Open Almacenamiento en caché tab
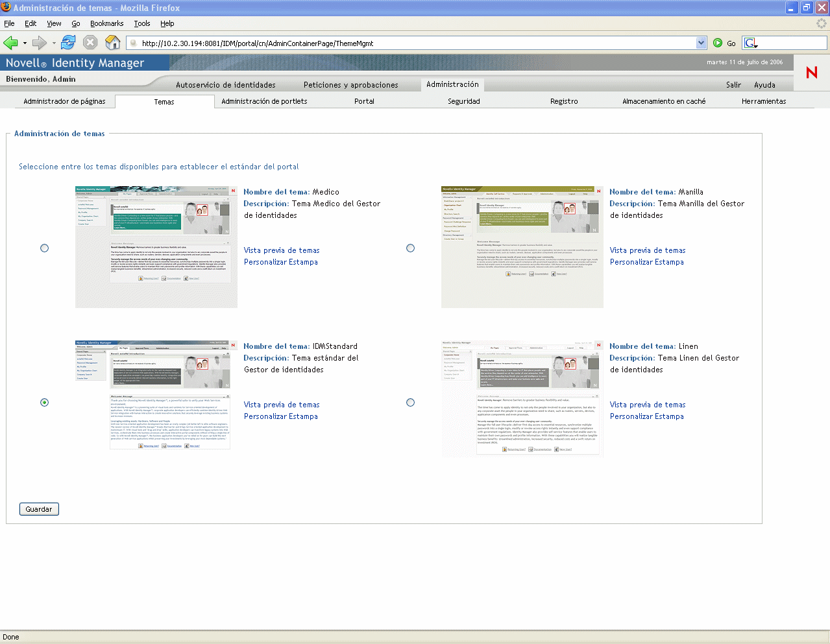The width and height of the screenshot is (830, 644). pos(664,101)
